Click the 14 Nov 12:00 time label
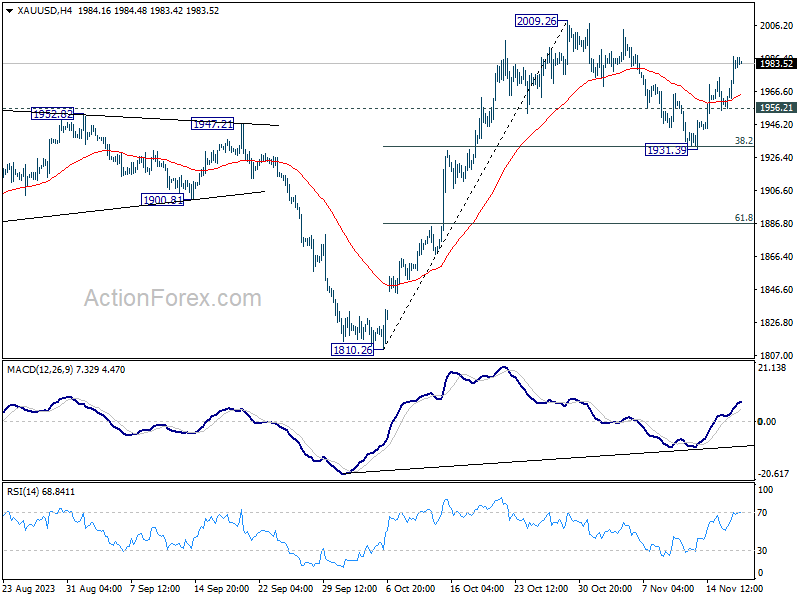The height and width of the screenshot is (600, 800). click(734, 588)
